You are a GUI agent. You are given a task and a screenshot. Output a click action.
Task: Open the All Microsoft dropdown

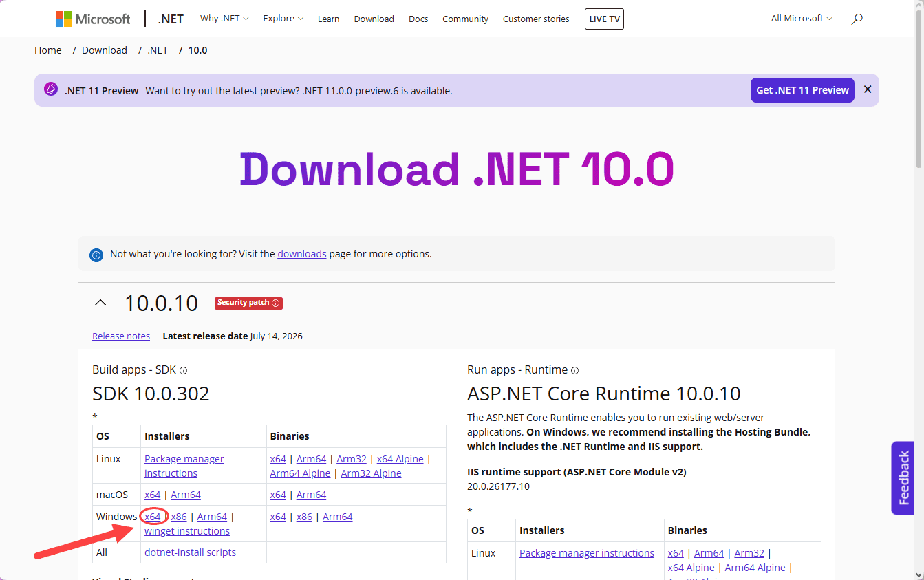802,19
